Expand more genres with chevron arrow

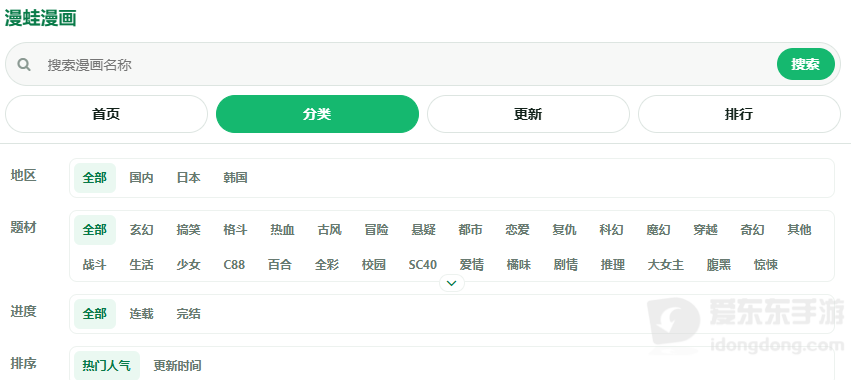[452, 283]
